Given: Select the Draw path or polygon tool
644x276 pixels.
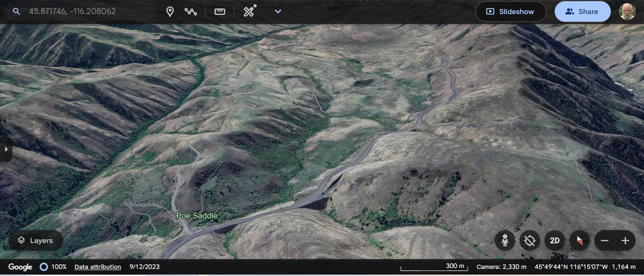Looking at the screenshot, I should [191, 12].
